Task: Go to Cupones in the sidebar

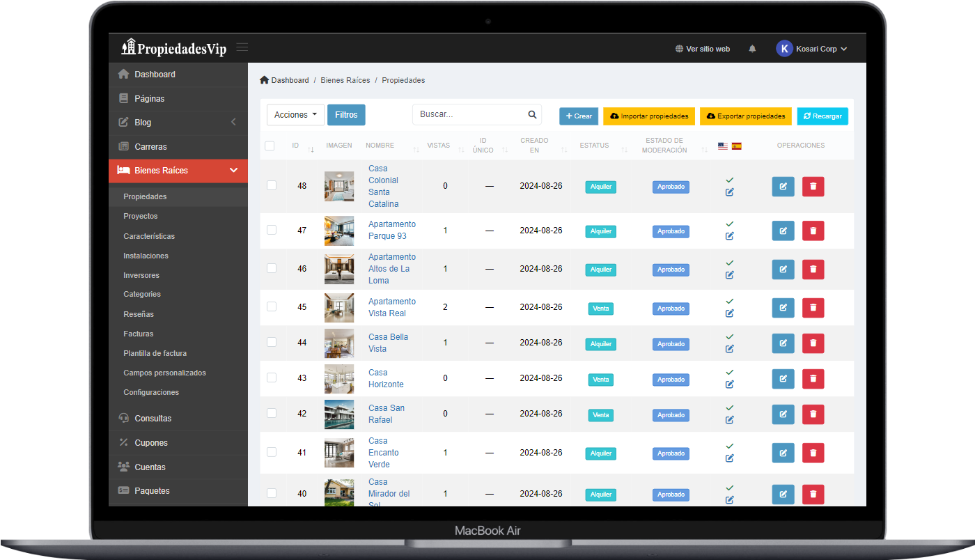Action: (151, 443)
